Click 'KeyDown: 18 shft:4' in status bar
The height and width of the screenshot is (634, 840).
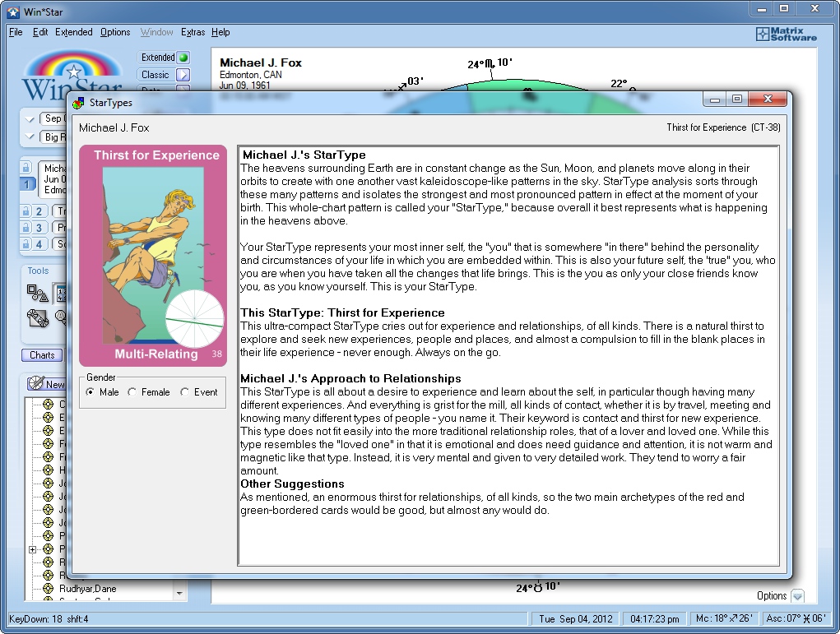click(49, 619)
